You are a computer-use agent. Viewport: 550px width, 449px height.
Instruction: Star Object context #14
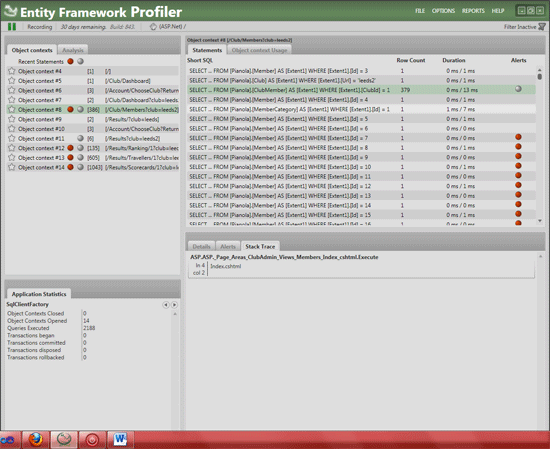coord(12,167)
